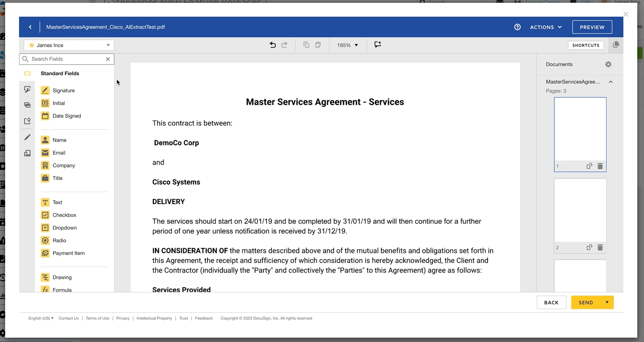Open the printer-style icon in the left sidebar
Image resolution: width=644 pixels, height=342 pixels.
(27, 105)
